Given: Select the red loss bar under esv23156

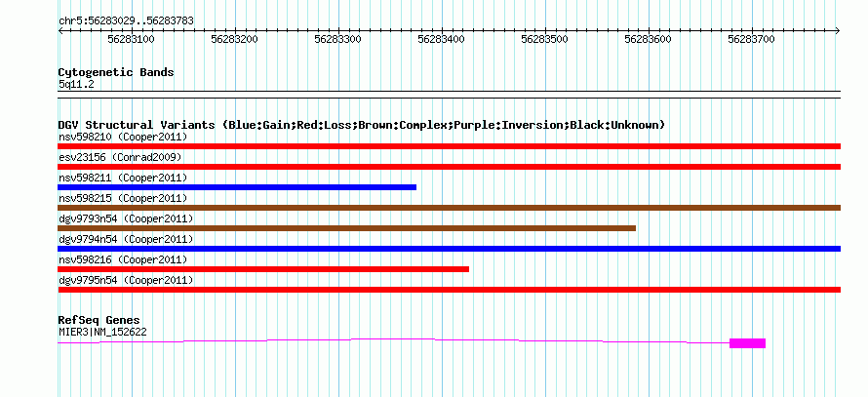Looking at the screenshot, I should (449, 167).
